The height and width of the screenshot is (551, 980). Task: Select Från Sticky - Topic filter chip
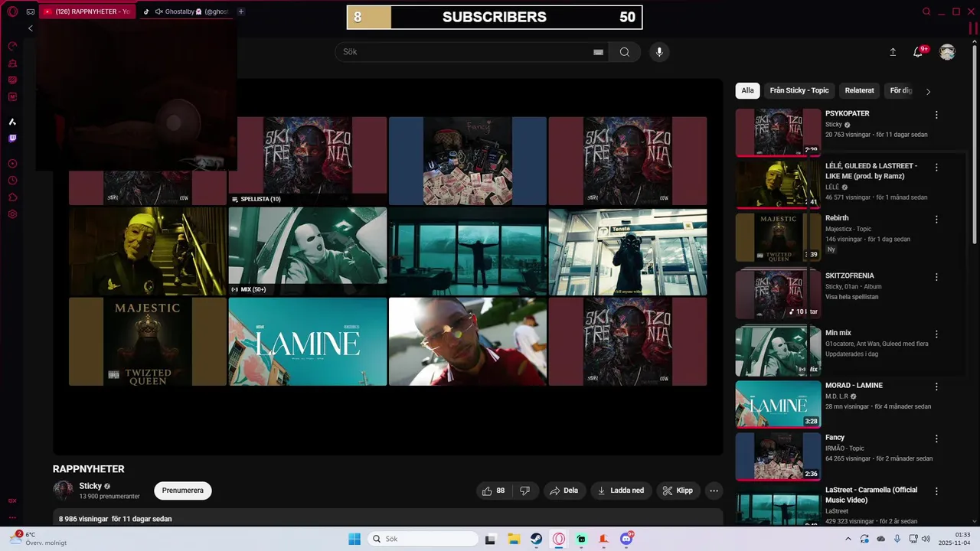[x=799, y=90]
